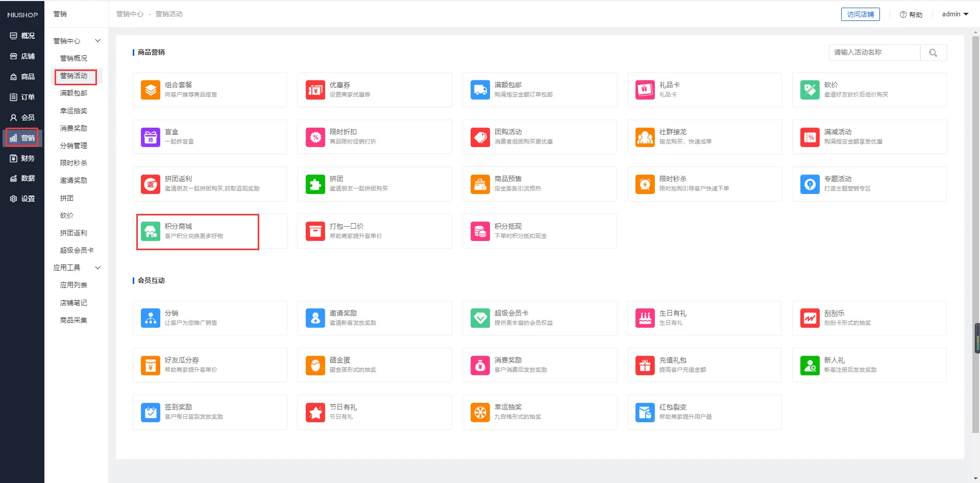Image resolution: width=980 pixels, height=483 pixels.
Task: Click the 帮助 help link
Action: (911, 15)
